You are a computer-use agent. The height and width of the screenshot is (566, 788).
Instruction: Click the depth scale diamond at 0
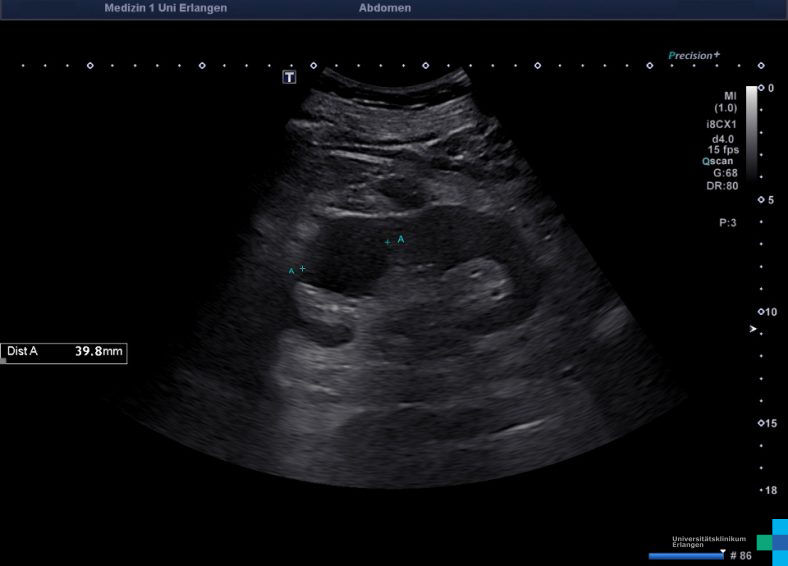pyautogui.click(x=762, y=89)
